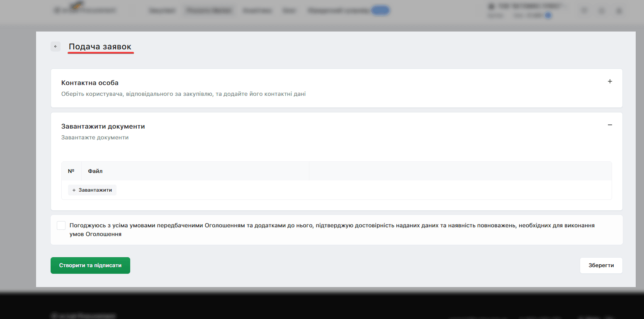
Task: Click the Контактна особа section heading
Action: tap(90, 83)
